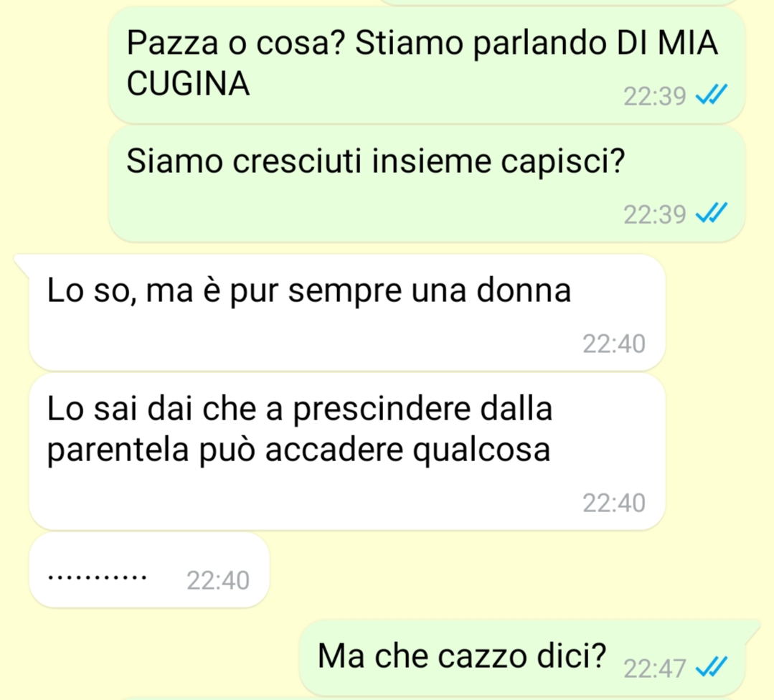Screen dimensions: 774x700
Task: Click the 22:40 timestamp beside the dots
Action: point(217,580)
